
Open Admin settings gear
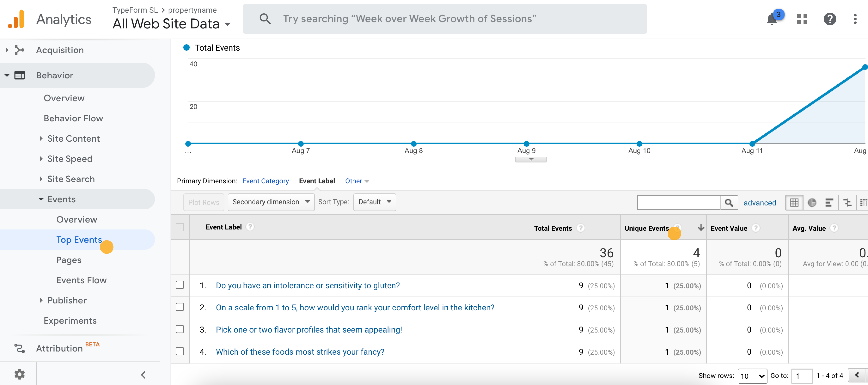(x=20, y=374)
